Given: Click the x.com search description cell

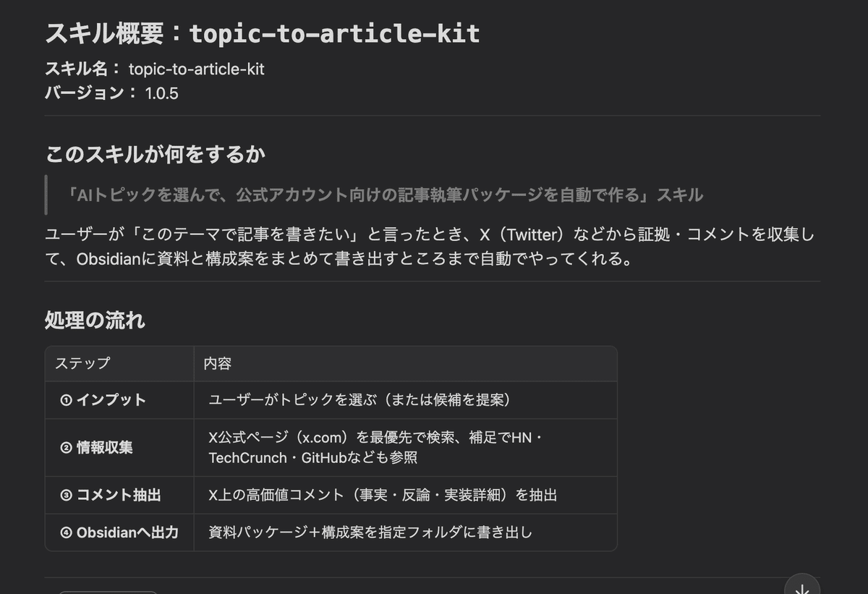Looking at the screenshot, I should pyautogui.click(x=374, y=448).
